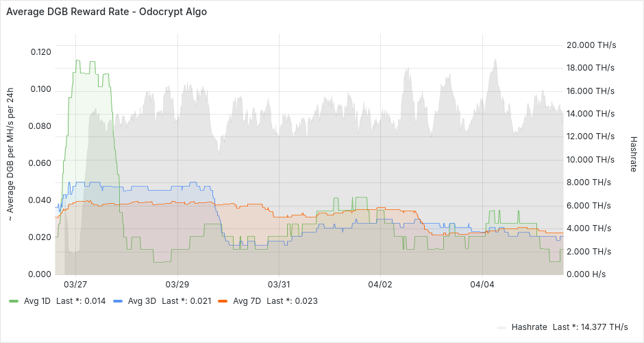Toggle the Hashrate series via its legend label
The height and width of the screenshot is (343, 644).
[530, 327]
